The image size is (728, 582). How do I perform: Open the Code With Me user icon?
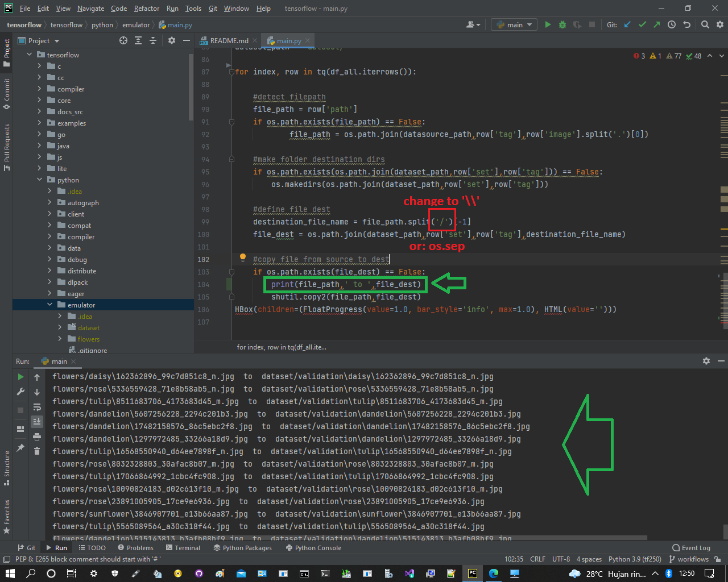tap(473, 24)
